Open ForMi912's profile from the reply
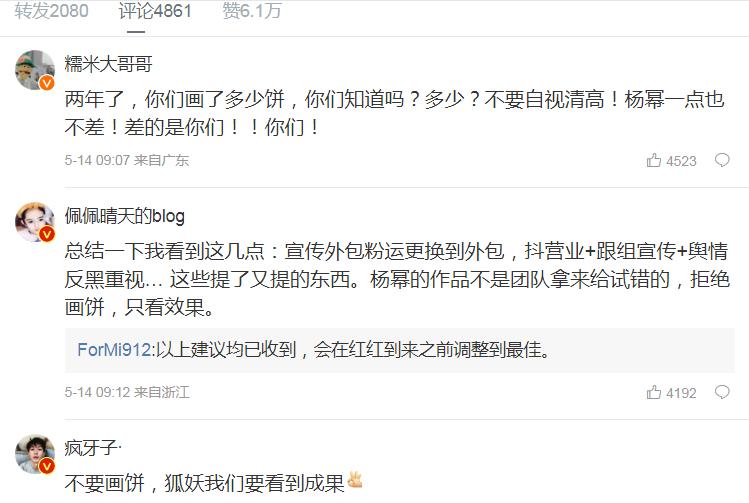Image resolution: width=749 pixels, height=503 pixels. pos(114,350)
